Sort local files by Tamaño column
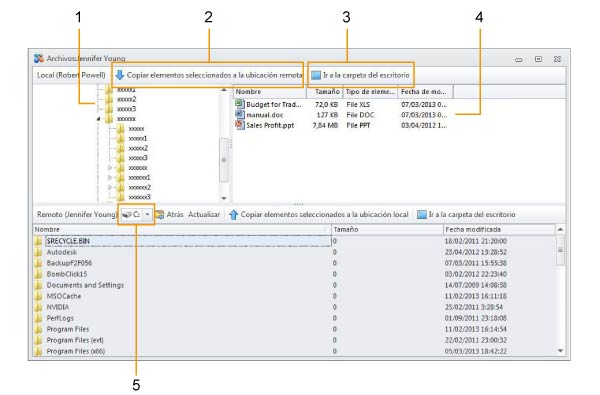Screen dimensions: 600x395 coord(324,92)
